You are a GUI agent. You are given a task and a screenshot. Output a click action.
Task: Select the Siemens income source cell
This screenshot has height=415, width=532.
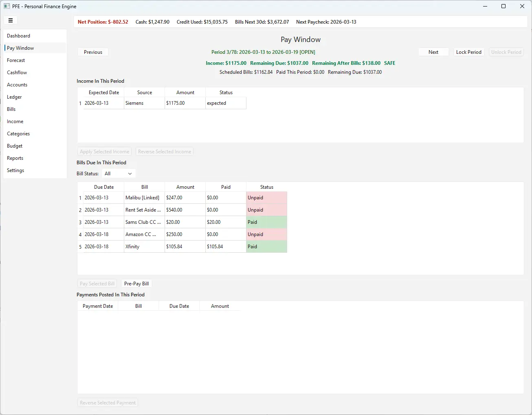145,103
